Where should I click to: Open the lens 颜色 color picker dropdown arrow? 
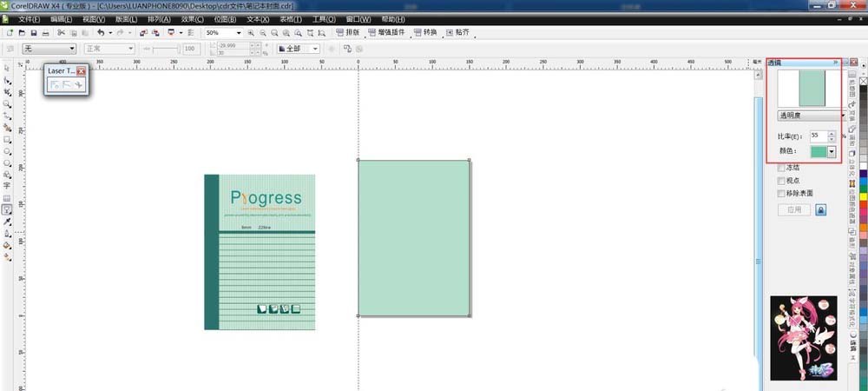coord(831,152)
